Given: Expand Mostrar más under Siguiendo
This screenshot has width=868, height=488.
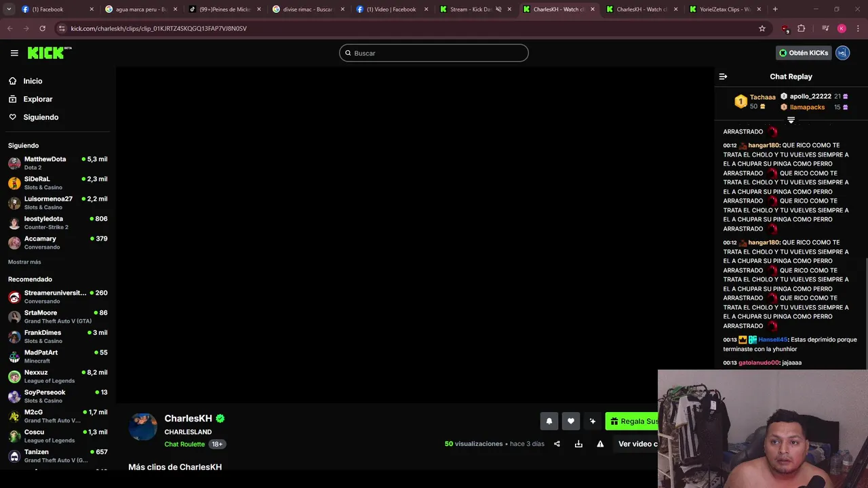Looking at the screenshot, I should coord(24,262).
